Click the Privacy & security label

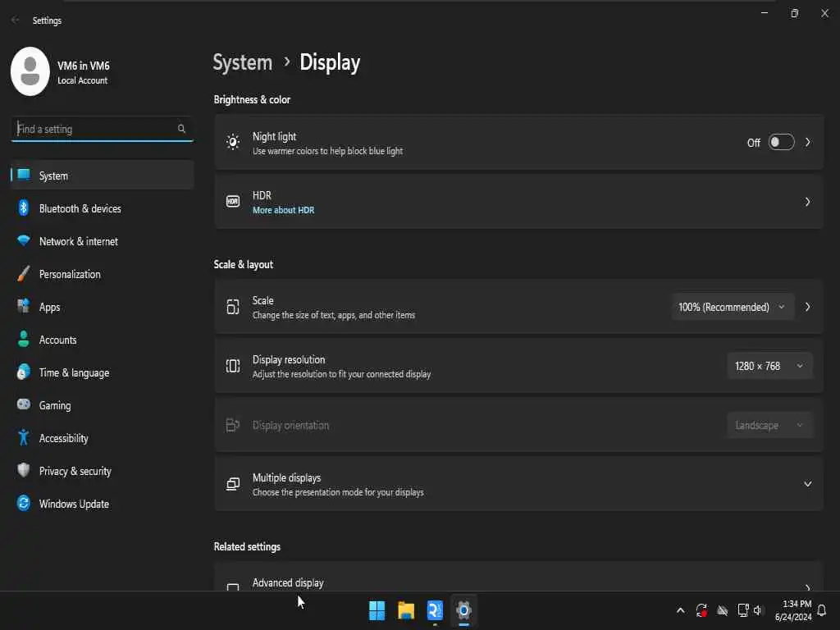[75, 471]
